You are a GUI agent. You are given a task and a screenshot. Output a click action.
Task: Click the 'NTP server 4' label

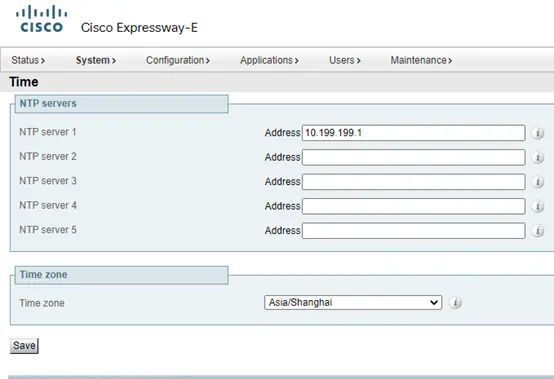coord(48,205)
